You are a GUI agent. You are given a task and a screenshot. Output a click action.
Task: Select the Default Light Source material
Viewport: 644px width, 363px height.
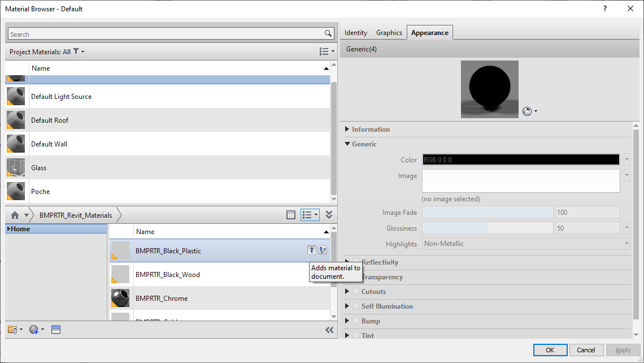(168, 97)
